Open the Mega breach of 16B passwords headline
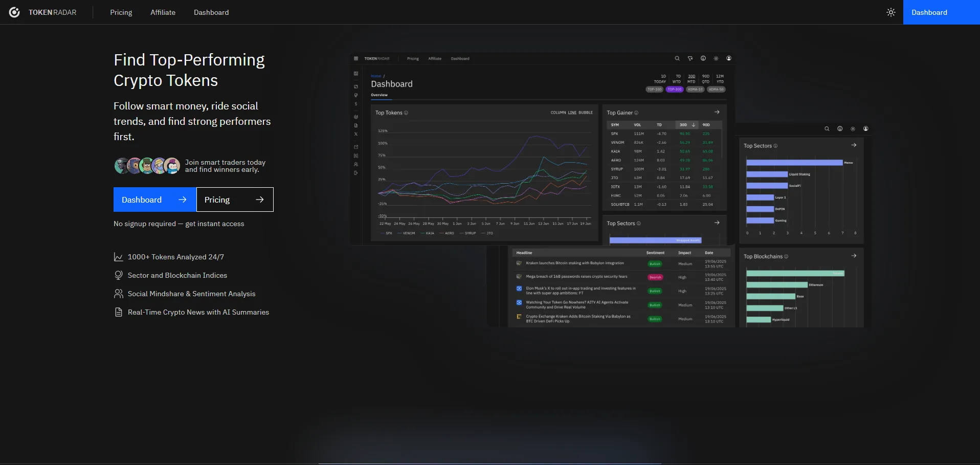The width and height of the screenshot is (980, 465). [x=576, y=277]
